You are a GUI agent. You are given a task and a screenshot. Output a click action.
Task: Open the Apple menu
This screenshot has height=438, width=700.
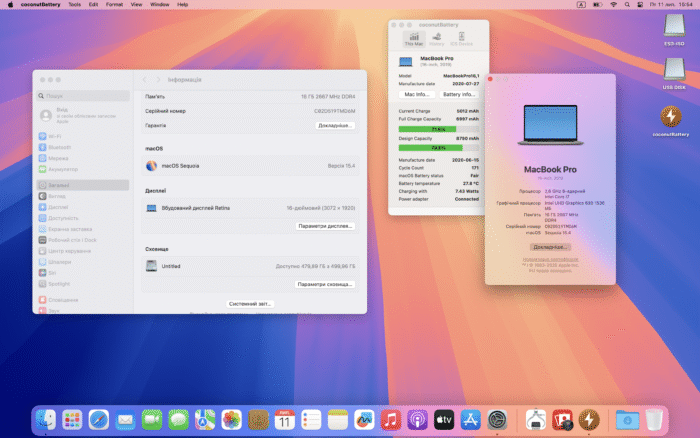(x=10, y=4)
